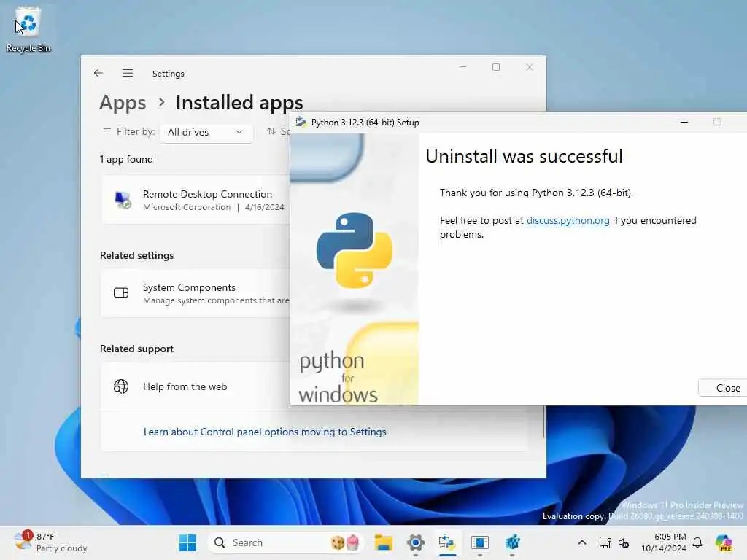
Task: Show hidden system tray icons
Action: (x=582, y=542)
